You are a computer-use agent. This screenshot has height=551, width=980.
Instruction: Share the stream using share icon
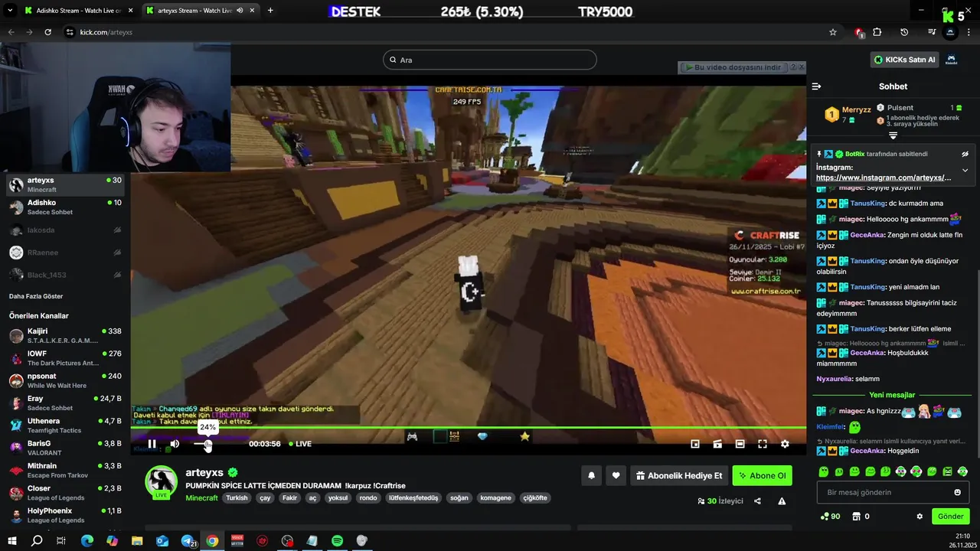click(x=757, y=501)
